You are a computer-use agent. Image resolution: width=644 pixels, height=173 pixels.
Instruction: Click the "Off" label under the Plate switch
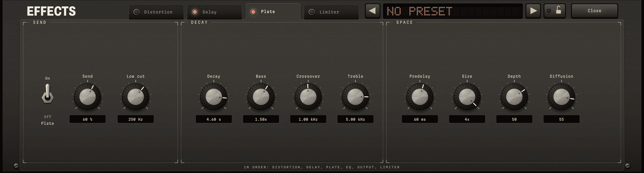47,117
